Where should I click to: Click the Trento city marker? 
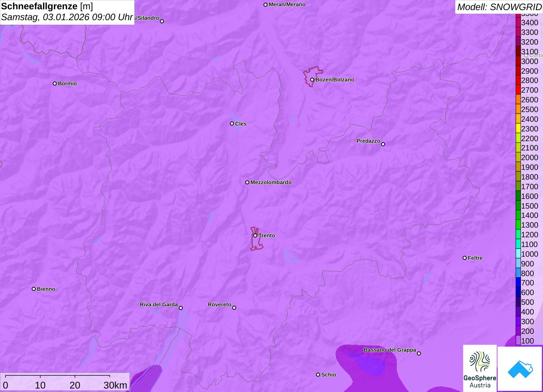tap(255, 235)
